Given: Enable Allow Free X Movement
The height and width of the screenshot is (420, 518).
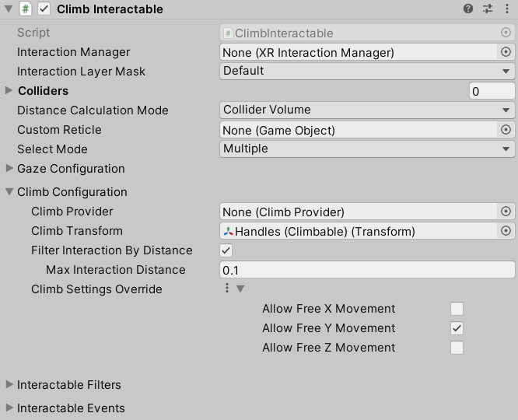Looking at the screenshot, I should (457, 309).
